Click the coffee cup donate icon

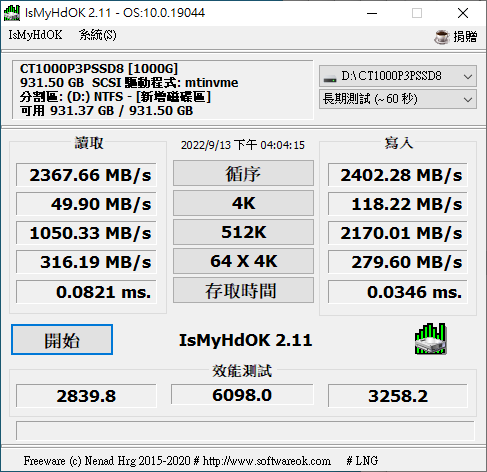click(x=442, y=36)
